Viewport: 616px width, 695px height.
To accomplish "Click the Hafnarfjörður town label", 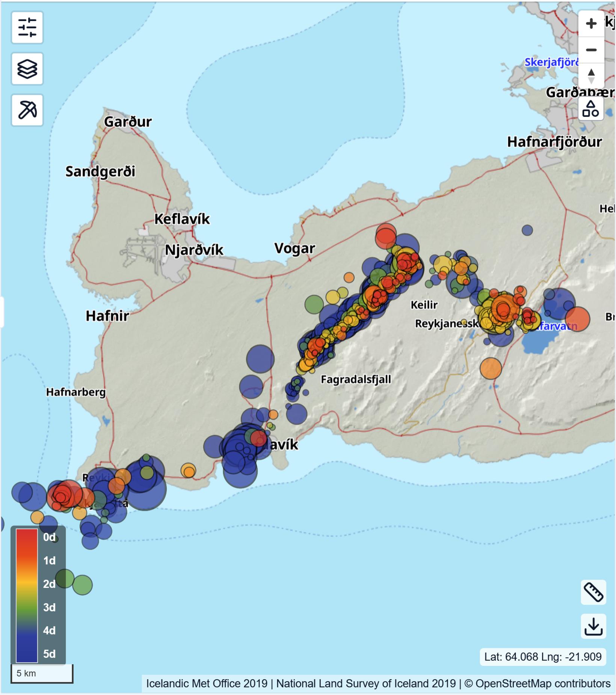I will (x=554, y=142).
